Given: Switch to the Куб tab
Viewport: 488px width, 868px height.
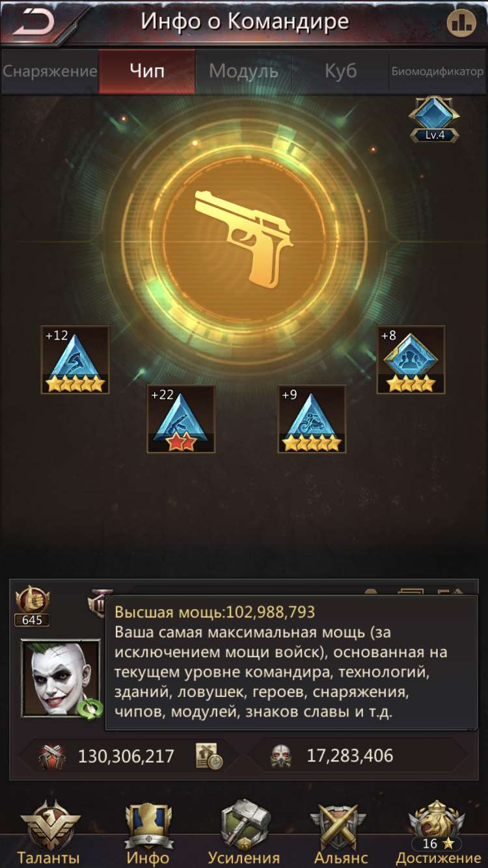Looking at the screenshot, I should point(341,72).
